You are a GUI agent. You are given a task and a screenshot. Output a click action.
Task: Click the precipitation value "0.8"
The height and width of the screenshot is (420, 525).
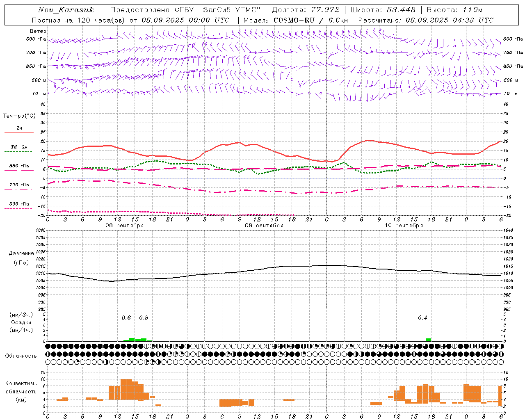click(144, 317)
